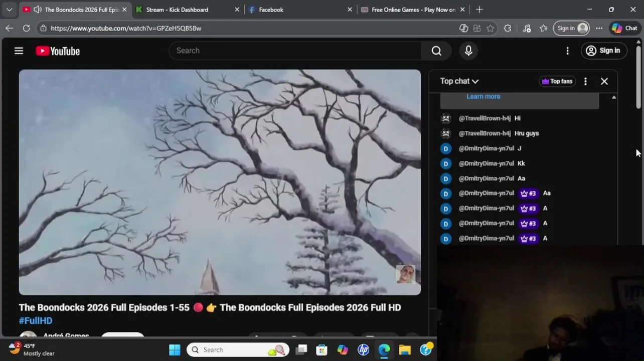Click the YouTube search magnifier button
Image resolution: width=644 pixels, height=361 pixels.
click(x=436, y=51)
